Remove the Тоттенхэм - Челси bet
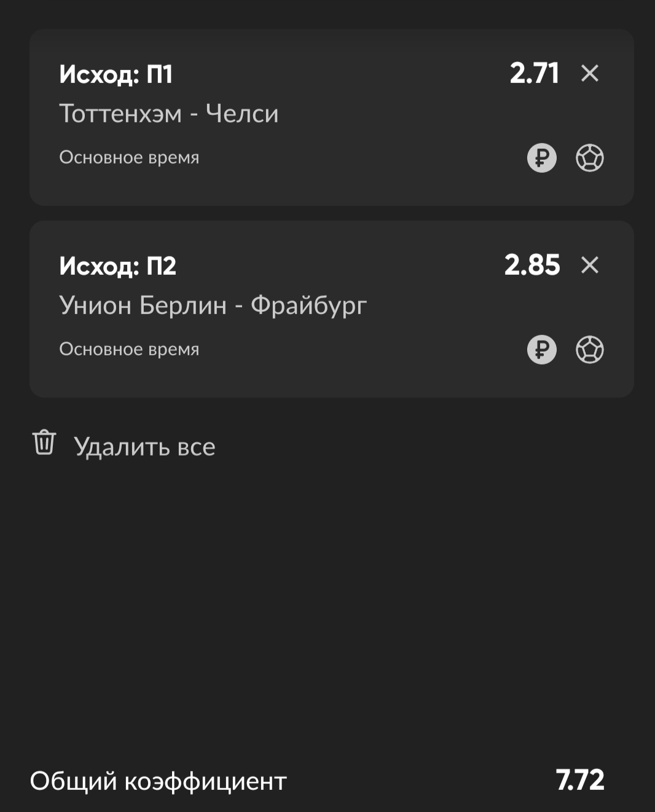The image size is (655, 812). (589, 74)
